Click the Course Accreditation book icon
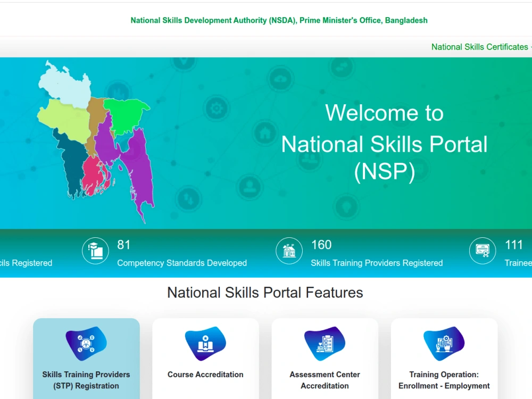 click(x=205, y=343)
